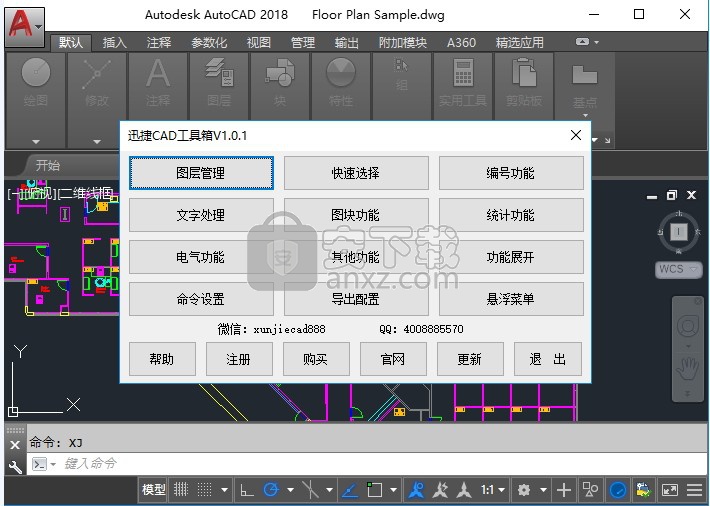
Task: Expand isometric drafting dropdown arrow
Action: tap(329, 490)
